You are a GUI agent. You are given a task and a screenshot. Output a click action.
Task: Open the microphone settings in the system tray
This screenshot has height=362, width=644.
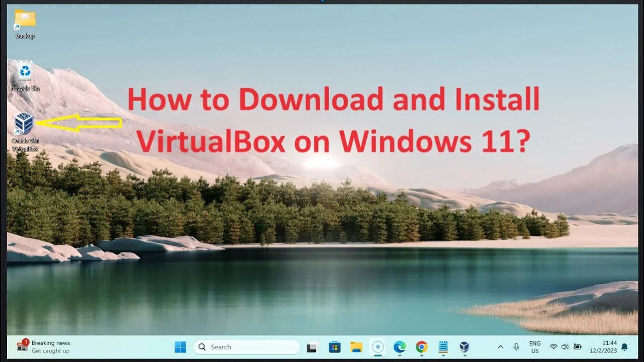pyautogui.click(x=516, y=347)
